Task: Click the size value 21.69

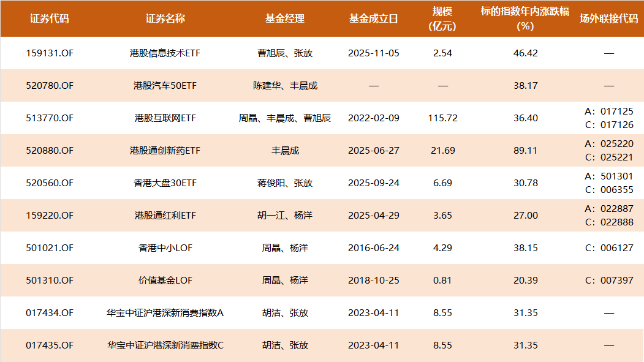Action: [443, 151]
